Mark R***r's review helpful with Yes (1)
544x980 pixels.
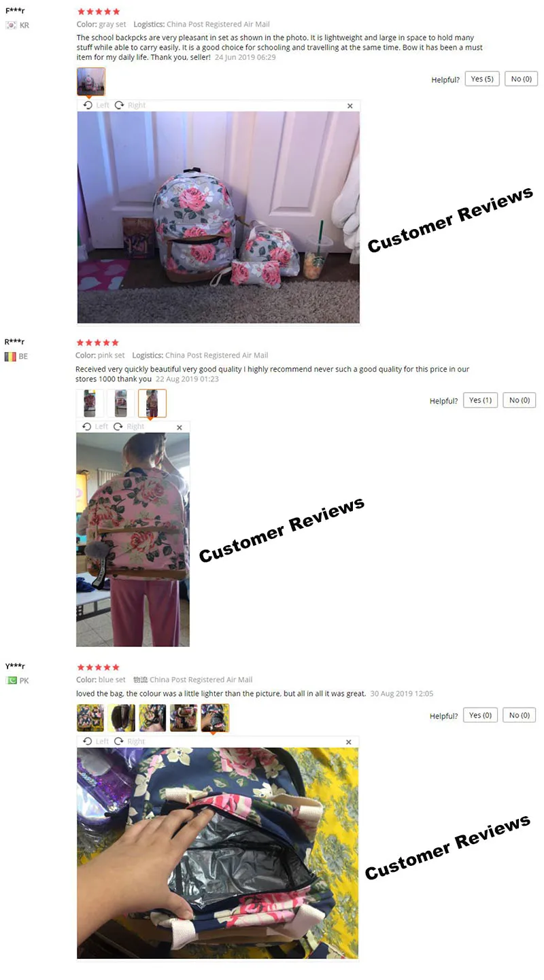(480, 400)
